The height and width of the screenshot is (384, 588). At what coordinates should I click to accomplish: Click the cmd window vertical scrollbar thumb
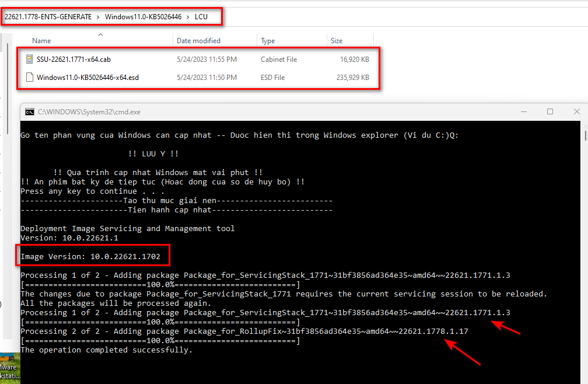(586, 135)
